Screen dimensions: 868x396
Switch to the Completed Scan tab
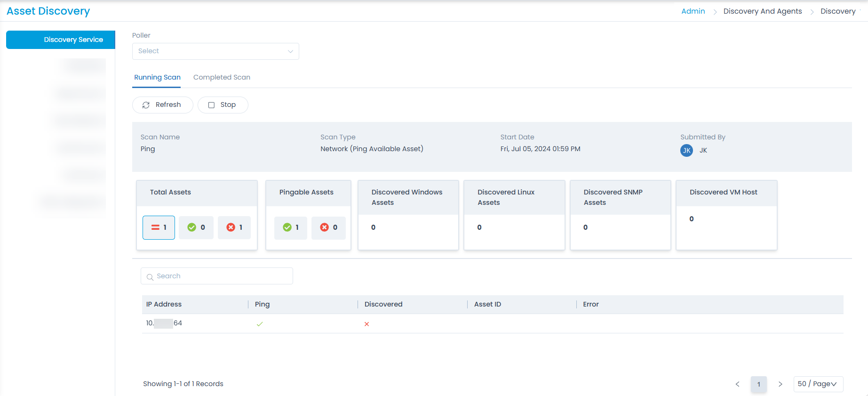(222, 78)
